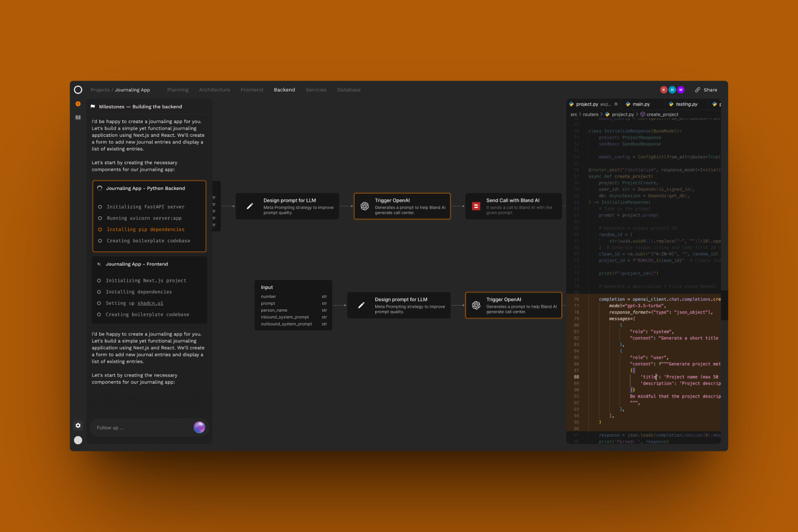Click OpenAI icon on upper Trigger OpenAI node
Image resolution: width=798 pixels, height=532 pixels.
(x=365, y=206)
